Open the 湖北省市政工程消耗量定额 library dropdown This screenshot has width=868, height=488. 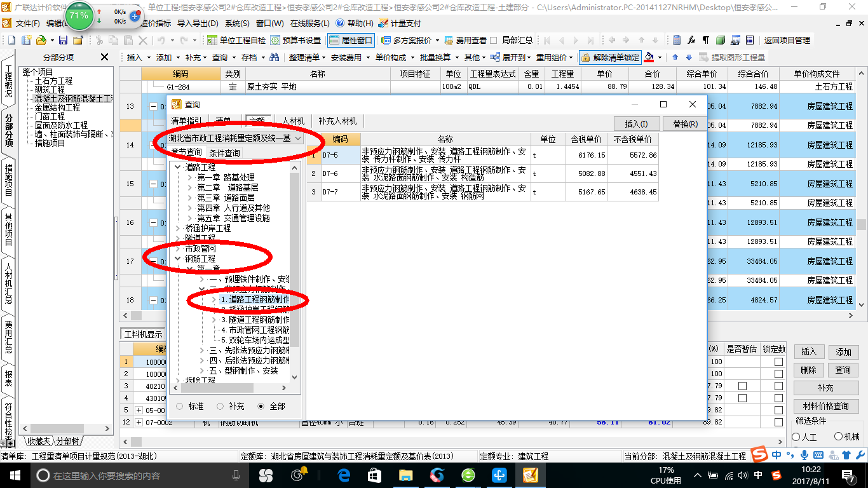[x=297, y=138]
